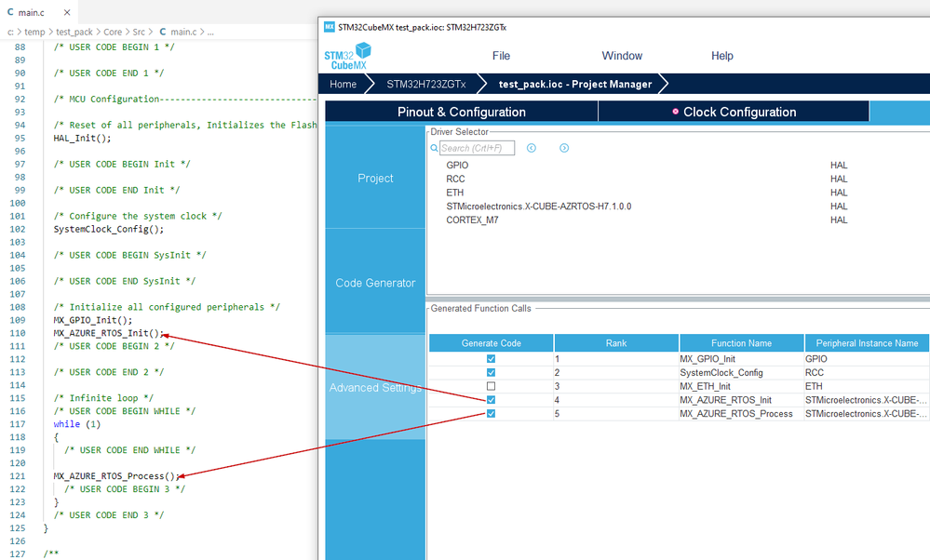Select the STM32H723ZGTx breadcrumb
This screenshot has width=930, height=560.
426,84
